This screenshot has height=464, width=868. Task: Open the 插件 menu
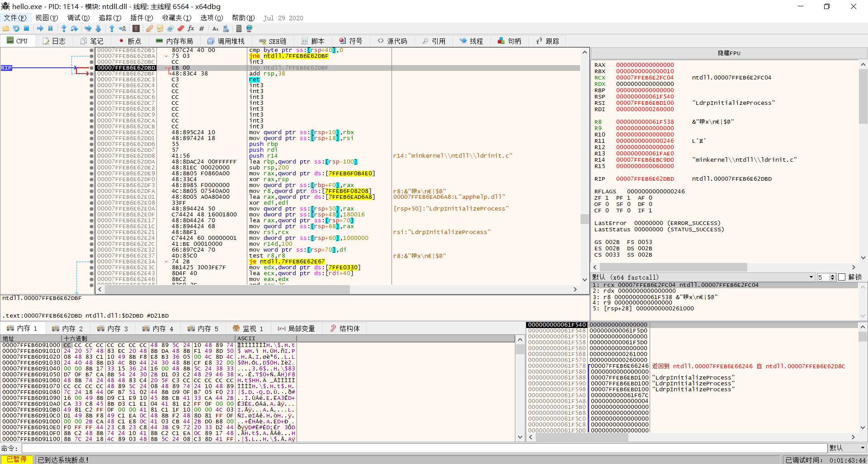(142, 18)
